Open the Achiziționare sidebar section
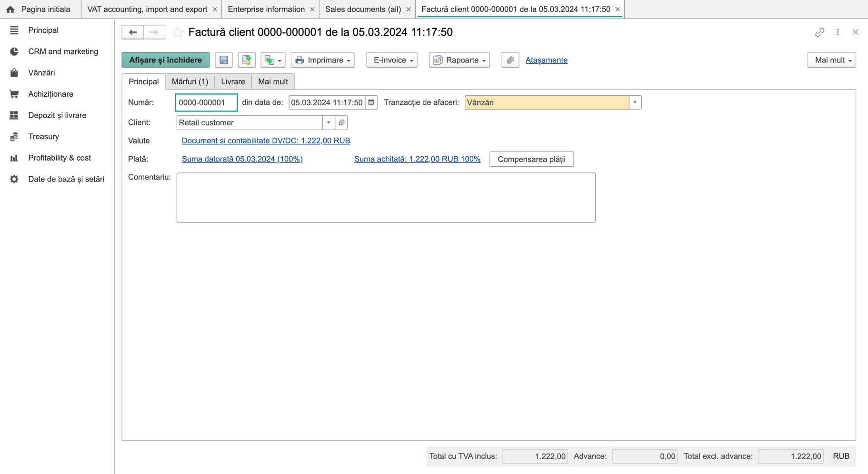 tap(50, 94)
